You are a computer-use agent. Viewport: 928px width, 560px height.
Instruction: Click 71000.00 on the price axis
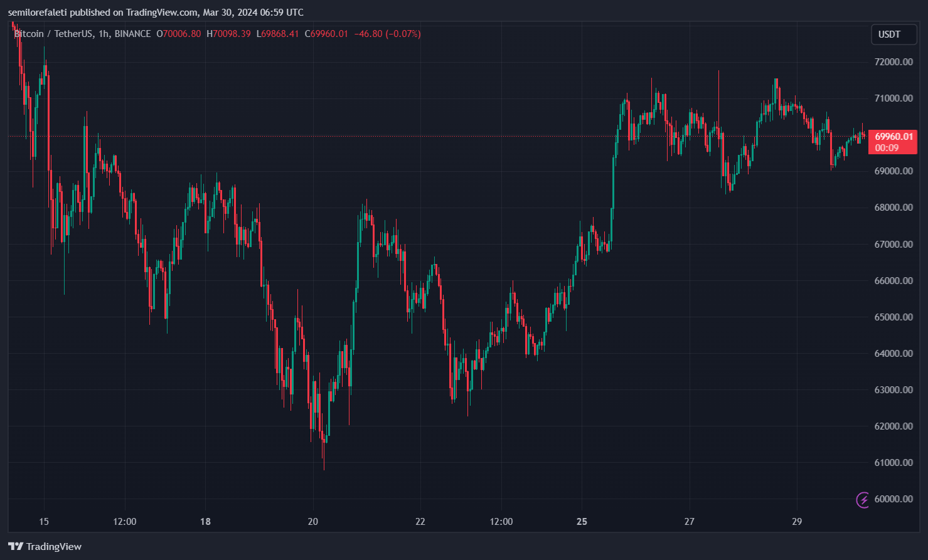tap(893, 98)
